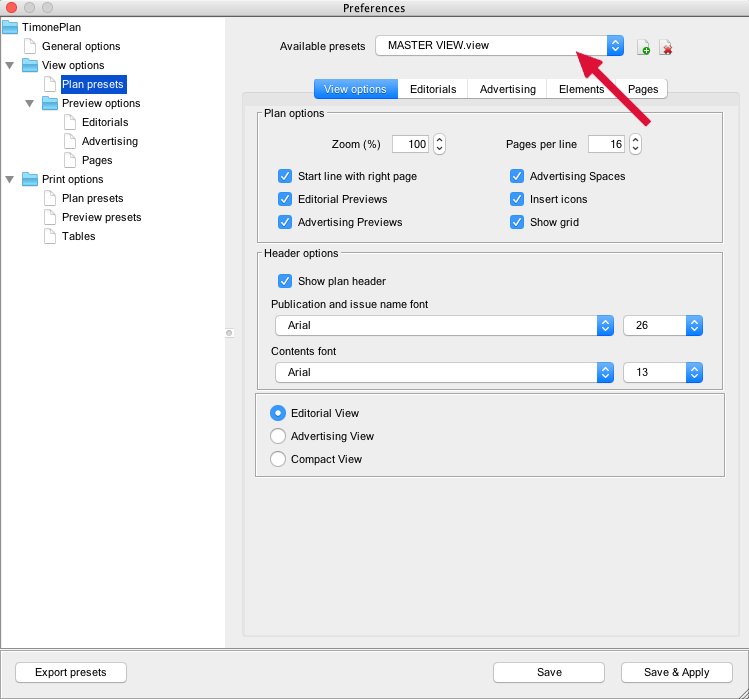Click the Print options folder icon
This screenshot has height=699, width=749.
pyautogui.click(x=30, y=179)
